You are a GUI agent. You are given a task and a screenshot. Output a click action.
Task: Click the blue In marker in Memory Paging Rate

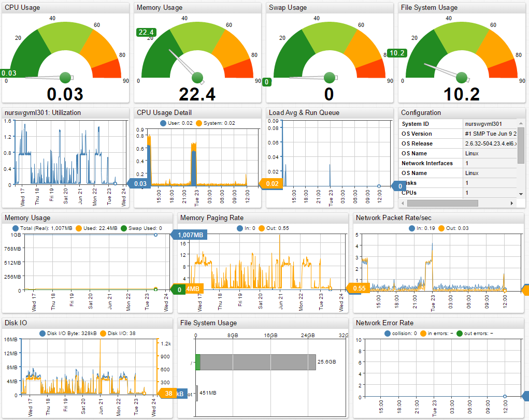click(240, 228)
